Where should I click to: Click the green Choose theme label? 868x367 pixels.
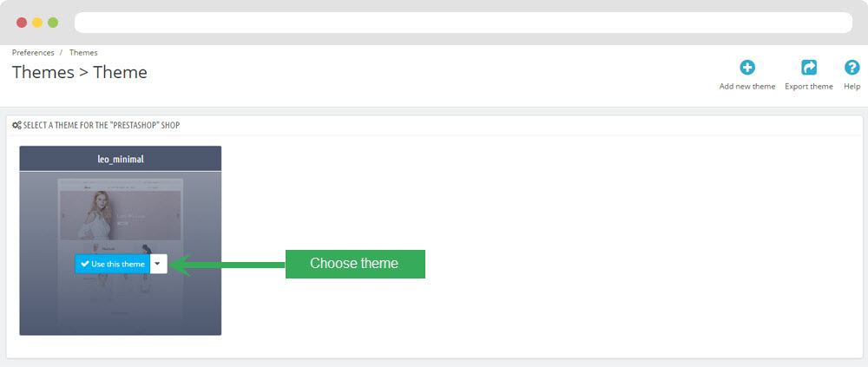click(355, 264)
